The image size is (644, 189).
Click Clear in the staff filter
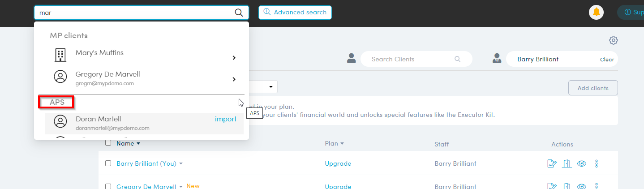(607, 60)
